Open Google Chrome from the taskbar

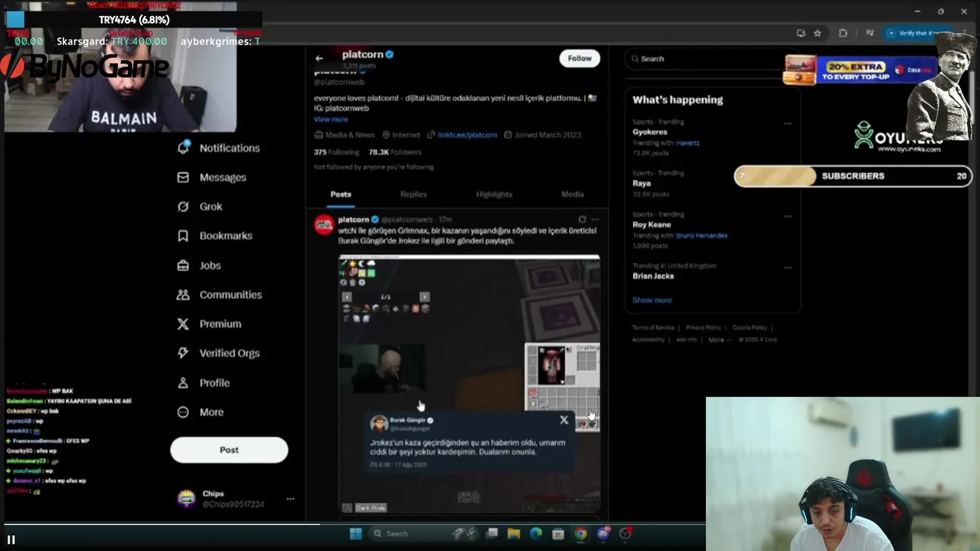coord(580,533)
